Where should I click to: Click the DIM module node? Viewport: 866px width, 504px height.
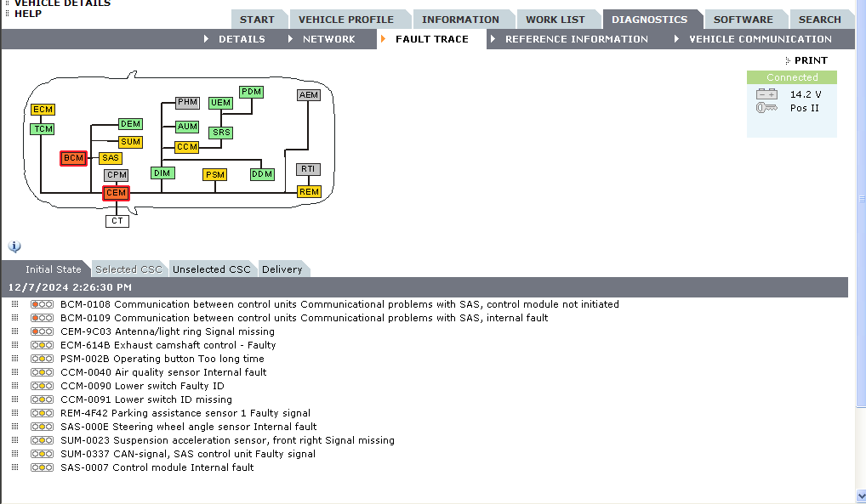(162, 173)
